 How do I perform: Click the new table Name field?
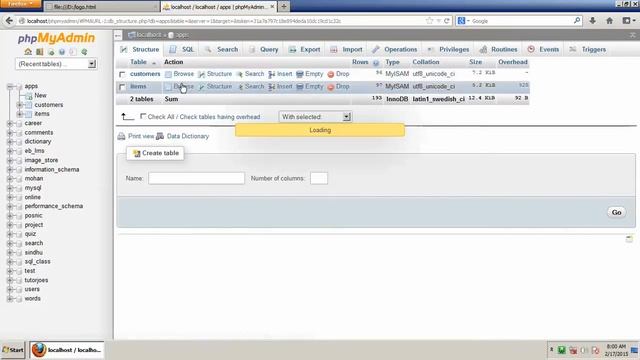coord(196,178)
